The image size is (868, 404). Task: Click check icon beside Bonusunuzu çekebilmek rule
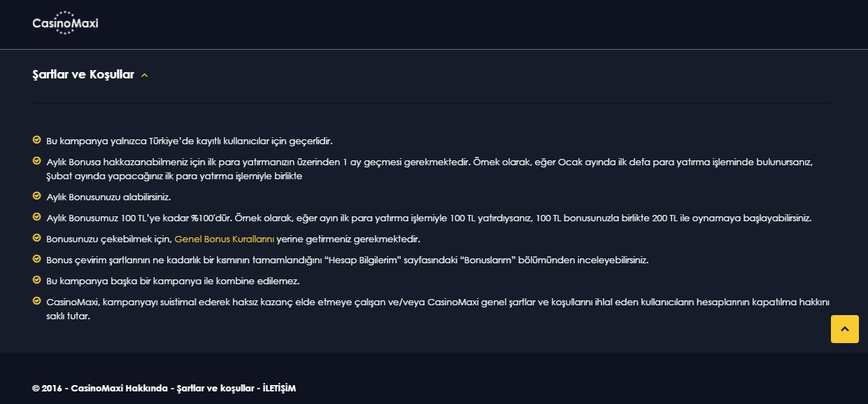tap(36, 238)
